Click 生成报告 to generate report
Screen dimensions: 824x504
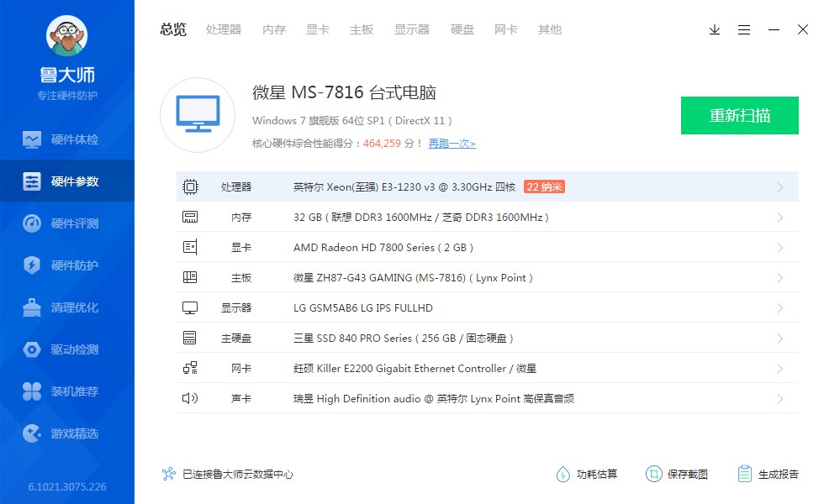click(779, 475)
